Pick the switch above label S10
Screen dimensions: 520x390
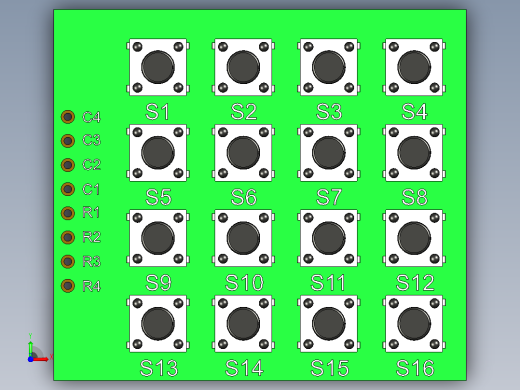click(243, 238)
